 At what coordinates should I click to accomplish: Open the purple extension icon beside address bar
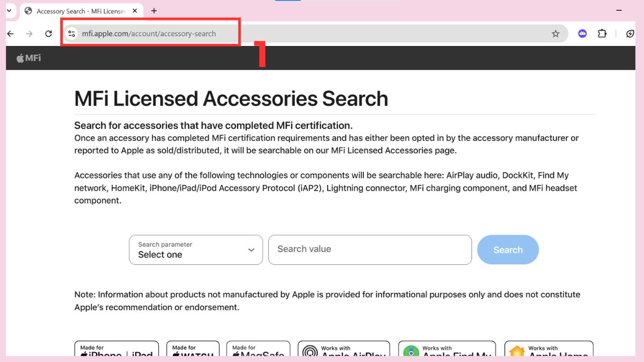582,33
